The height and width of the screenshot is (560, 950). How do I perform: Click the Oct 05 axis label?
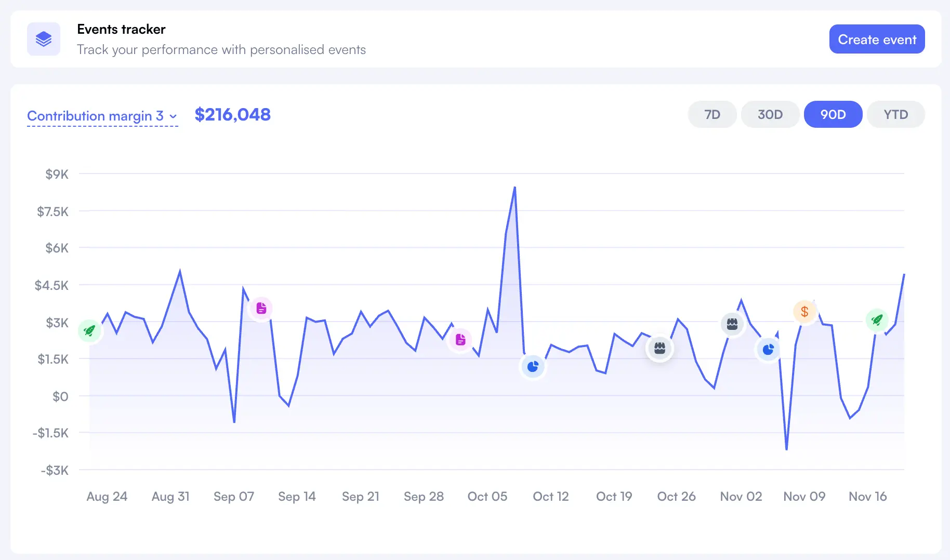(487, 497)
